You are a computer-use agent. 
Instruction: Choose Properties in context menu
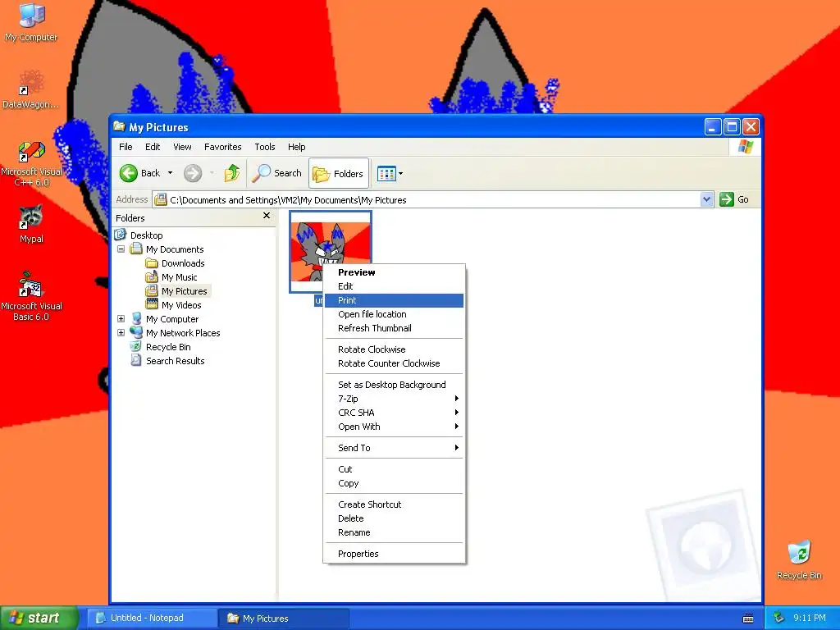[395, 554]
